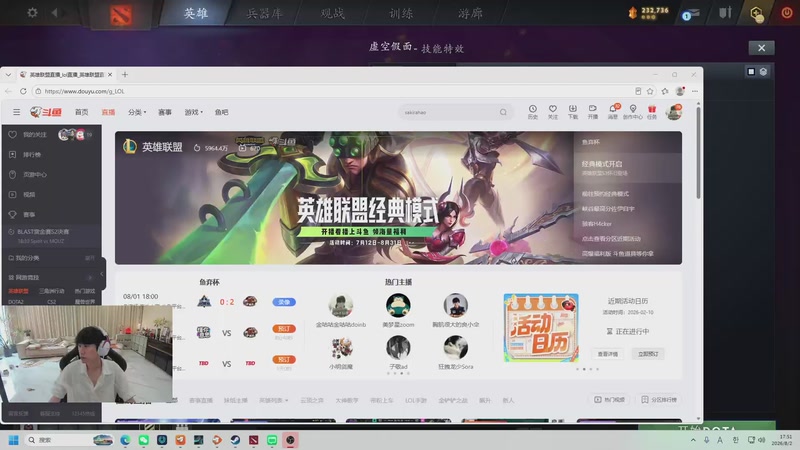This screenshot has height=450, width=800.
Task: Click the Dota 2 logo
Action: tap(121, 15)
